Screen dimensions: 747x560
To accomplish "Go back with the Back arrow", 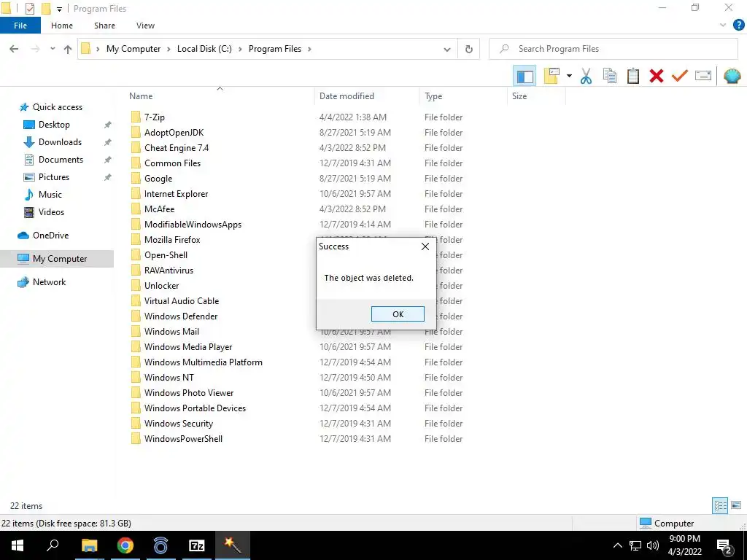I will 15,49.
